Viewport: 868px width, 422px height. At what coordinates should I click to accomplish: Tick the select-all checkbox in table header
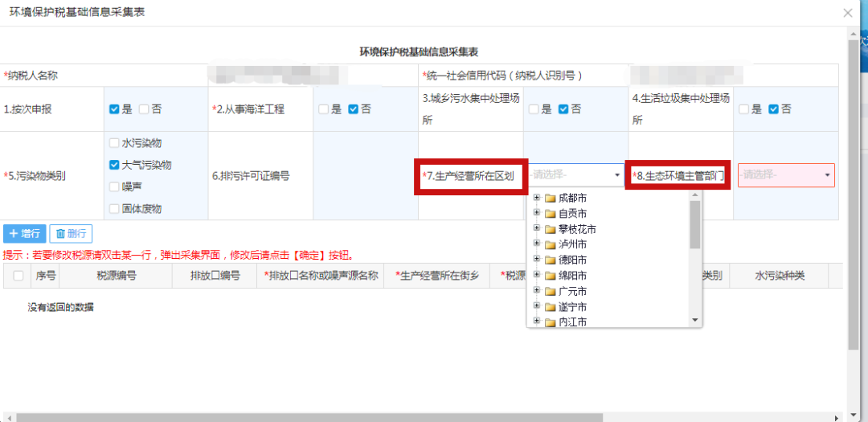[x=18, y=276]
